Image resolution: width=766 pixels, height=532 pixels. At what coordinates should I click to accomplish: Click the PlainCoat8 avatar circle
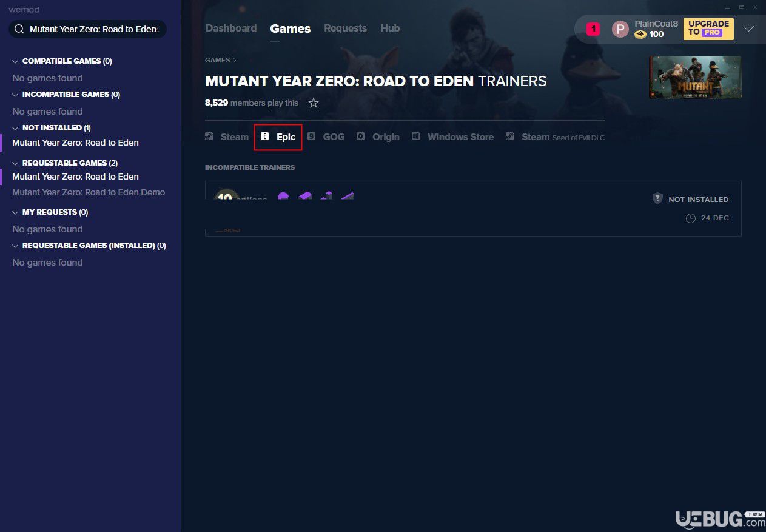(620, 29)
